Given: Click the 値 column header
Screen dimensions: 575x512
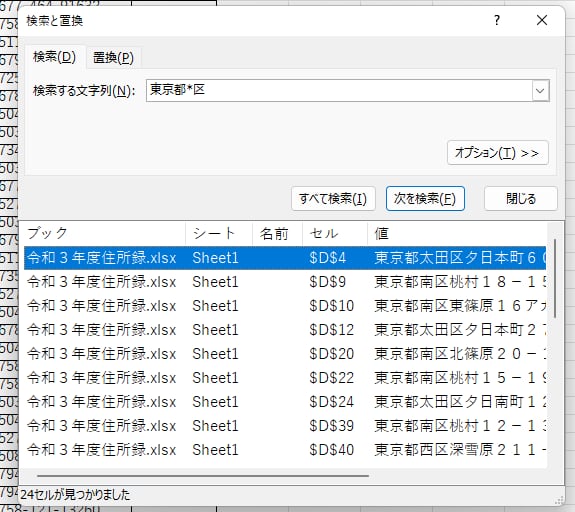Looking at the screenshot, I should [x=457, y=233].
